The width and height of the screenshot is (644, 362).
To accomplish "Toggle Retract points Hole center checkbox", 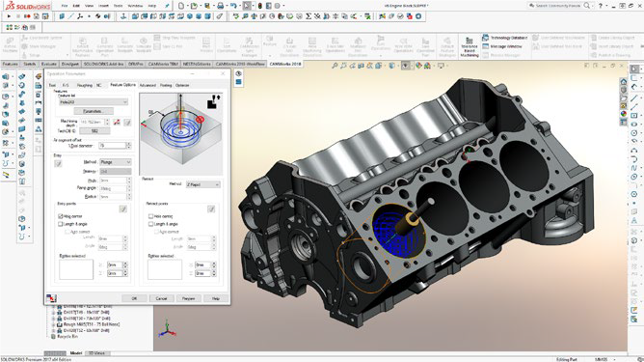I will [150, 216].
